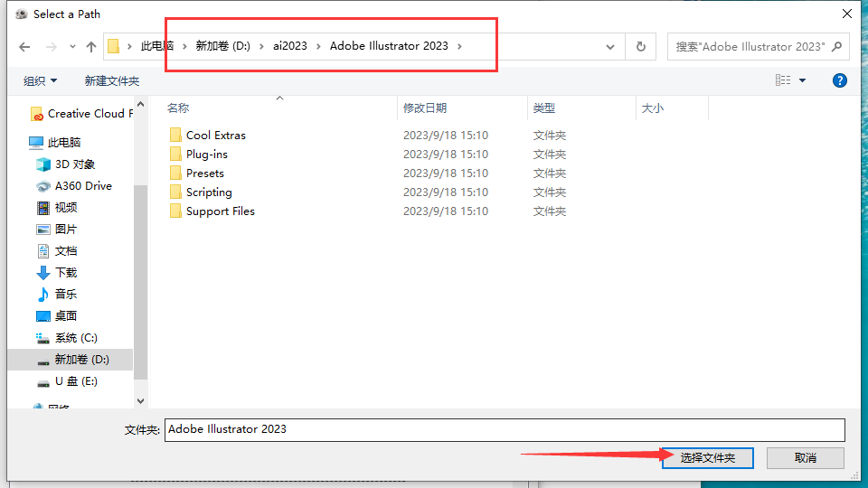This screenshot has height=488, width=868.
Task: Select 此电脑 in navigation pane
Action: [x=55, y=142]
